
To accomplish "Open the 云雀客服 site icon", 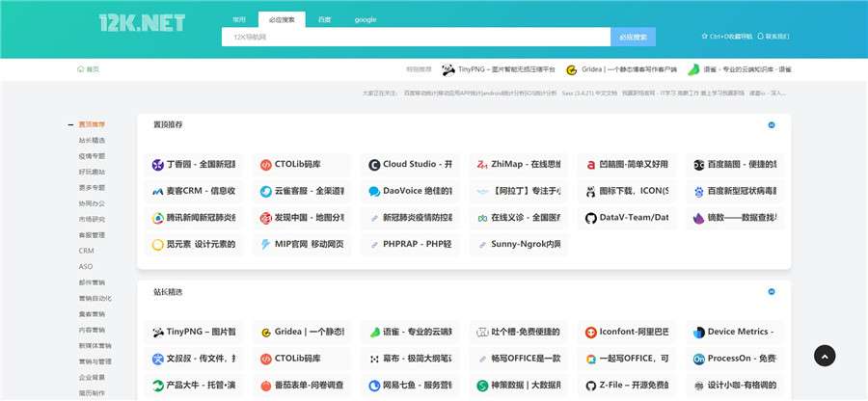I will click(266, 192).
